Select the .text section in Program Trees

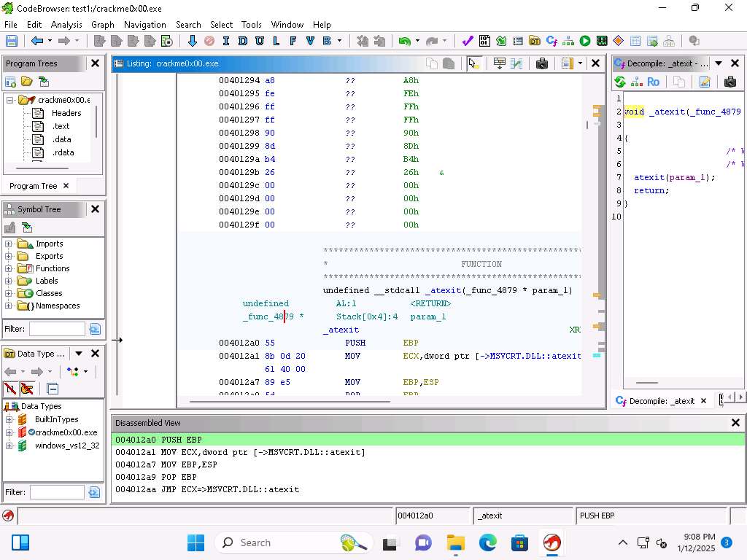point(61,126)
